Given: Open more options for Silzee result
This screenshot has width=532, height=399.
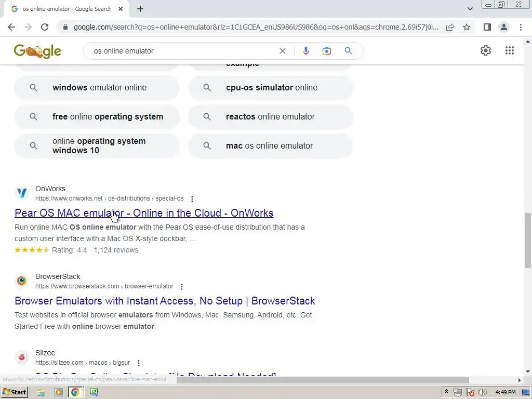Looking at the screenshot, I should click(138, 363).
